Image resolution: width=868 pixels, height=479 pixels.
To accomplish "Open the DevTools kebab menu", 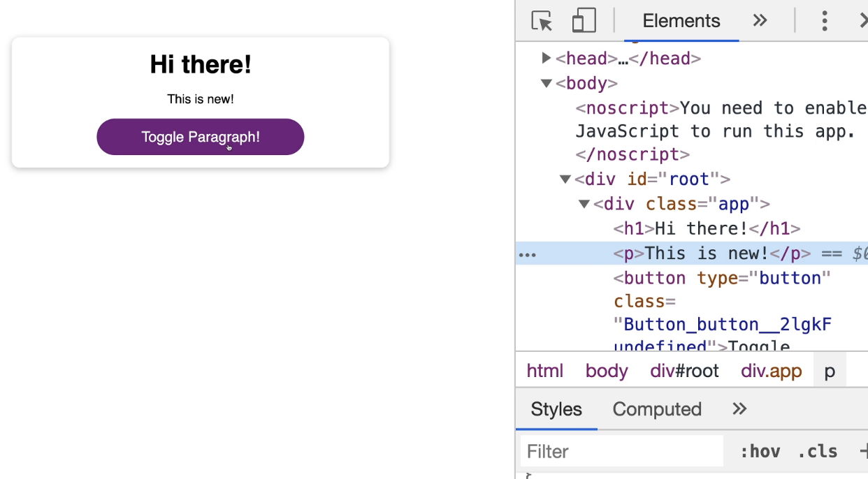I will point(825,20).
